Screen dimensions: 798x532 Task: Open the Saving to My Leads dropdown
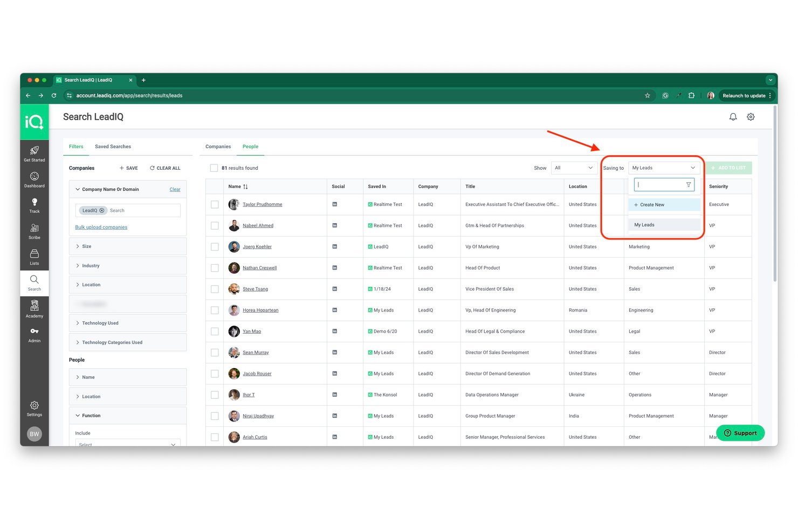(664, 168)
